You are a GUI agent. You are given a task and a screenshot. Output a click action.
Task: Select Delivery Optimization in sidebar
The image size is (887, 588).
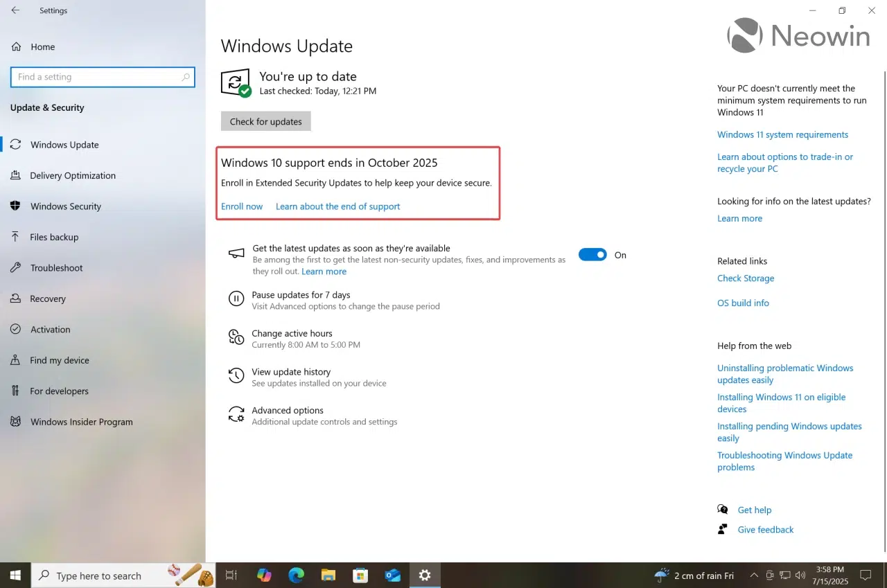73,175
